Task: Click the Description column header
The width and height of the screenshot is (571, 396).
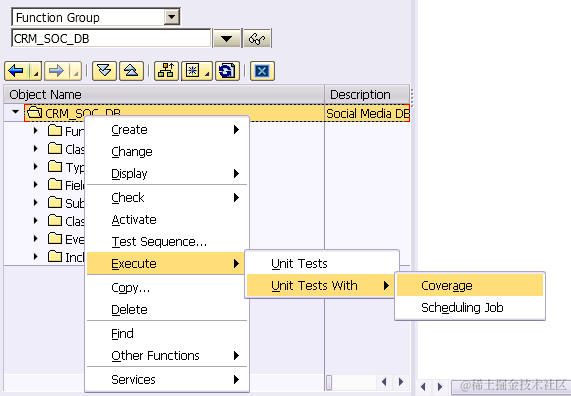Action: pos(367,94)
